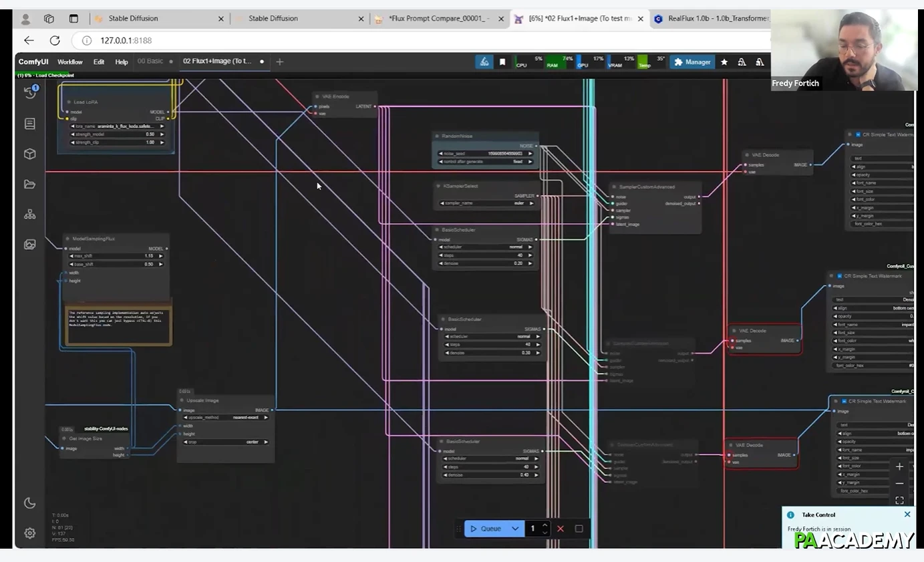Go back in the browser
This screenshot has width=924, height=562.
click(x=29, y=40)
